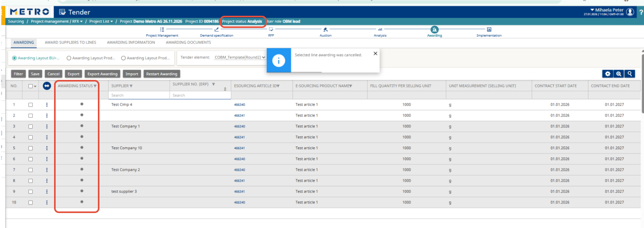Click the user profile avatar icon
Image resolution: width=644 pixels, height=228 pixels.
pyautogui.click(x=630, y=12)
